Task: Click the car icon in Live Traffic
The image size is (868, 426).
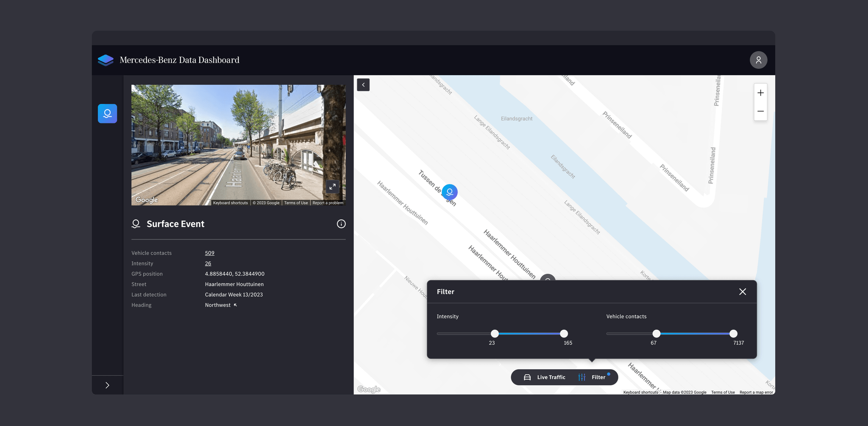Action: [527, 377]
